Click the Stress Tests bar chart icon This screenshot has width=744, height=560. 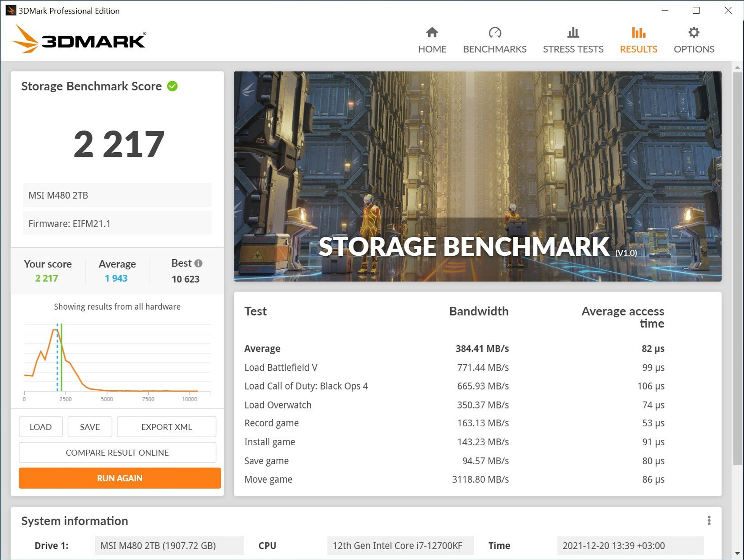[x=573, y=32]
